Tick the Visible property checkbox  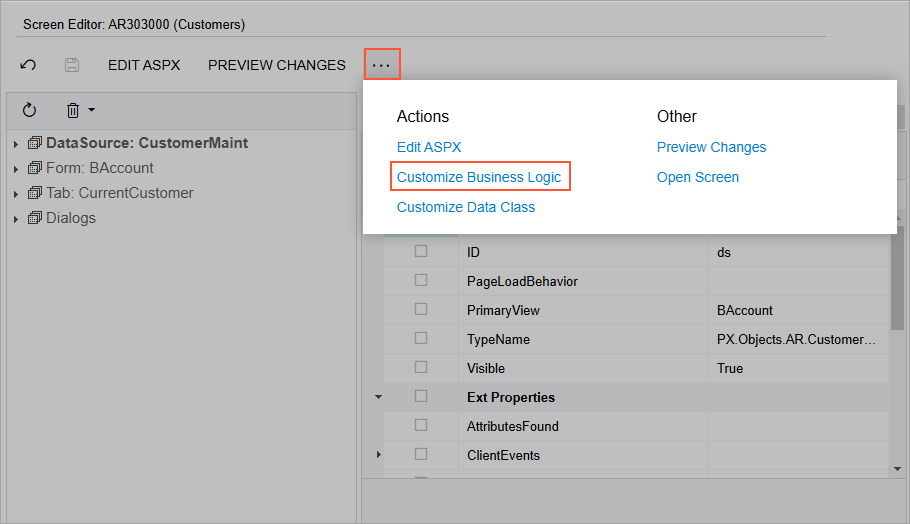coord(421,368)
